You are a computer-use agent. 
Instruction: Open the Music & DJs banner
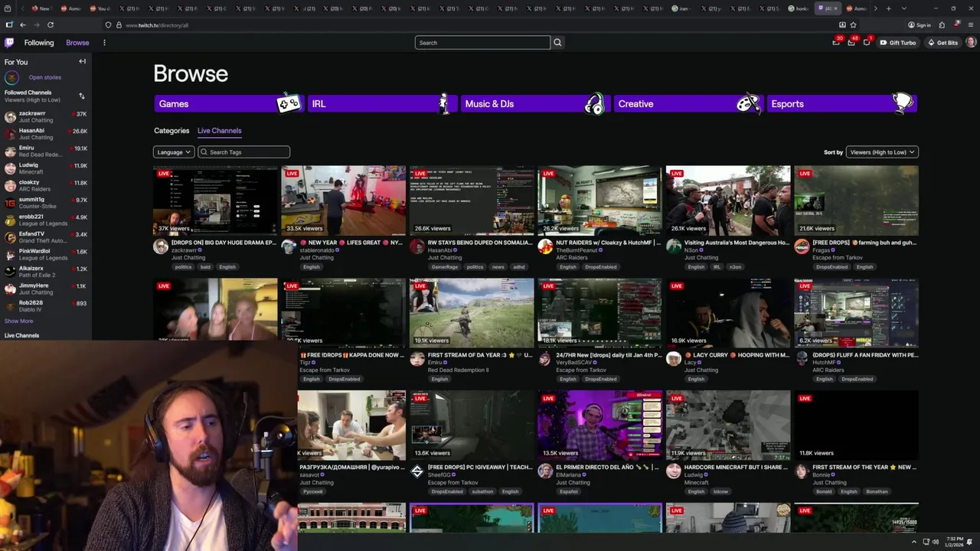535,103
